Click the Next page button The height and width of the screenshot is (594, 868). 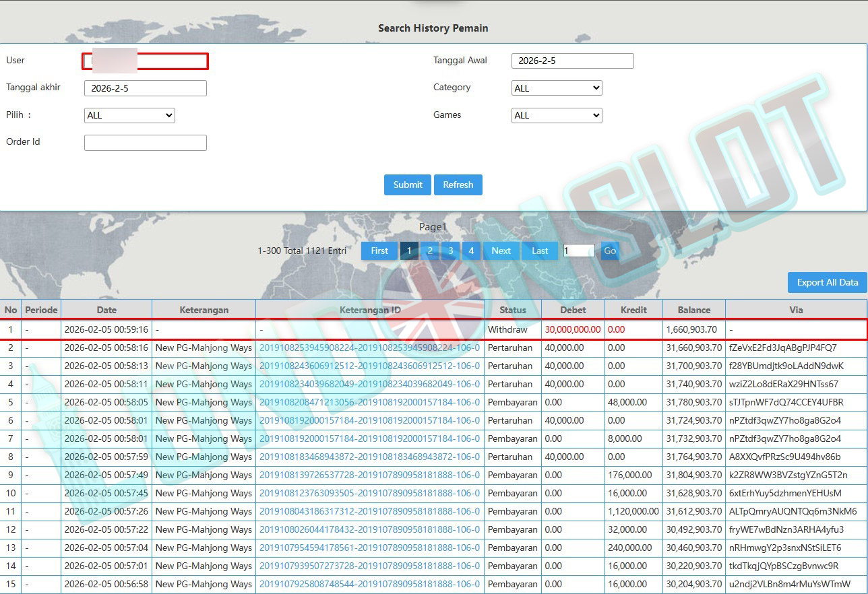pyautogui.click(x=501, y=251)
